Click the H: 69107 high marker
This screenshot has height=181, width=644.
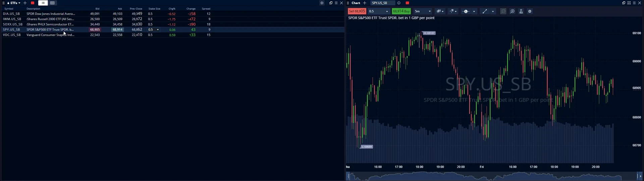point(429,33)
